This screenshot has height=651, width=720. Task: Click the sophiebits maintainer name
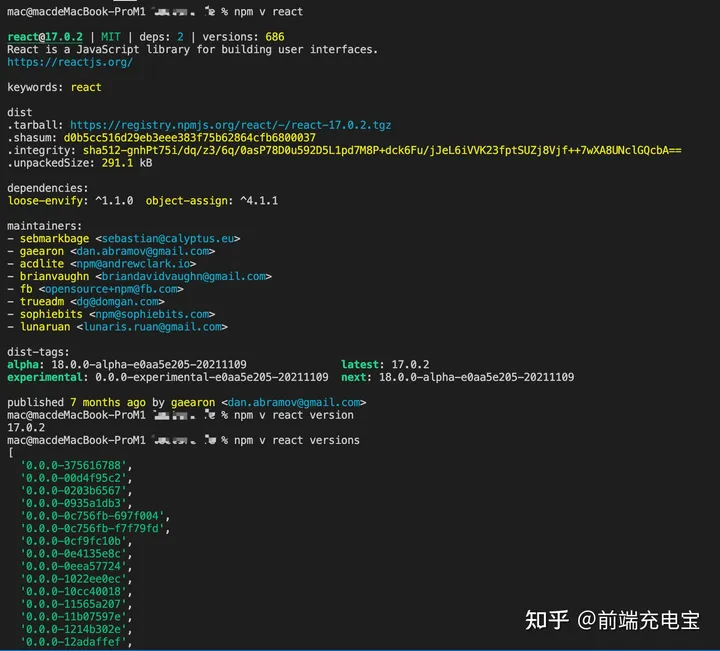51,314
